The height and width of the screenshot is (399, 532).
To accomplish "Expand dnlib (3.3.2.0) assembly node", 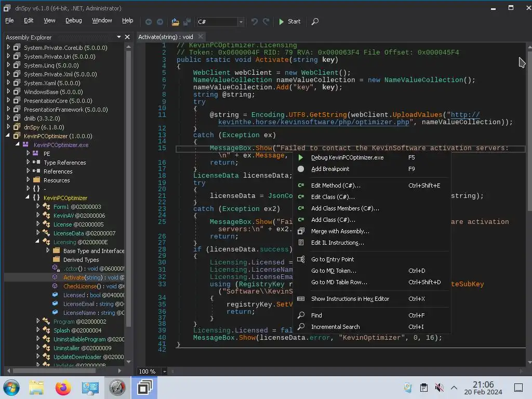I will 8,118.
